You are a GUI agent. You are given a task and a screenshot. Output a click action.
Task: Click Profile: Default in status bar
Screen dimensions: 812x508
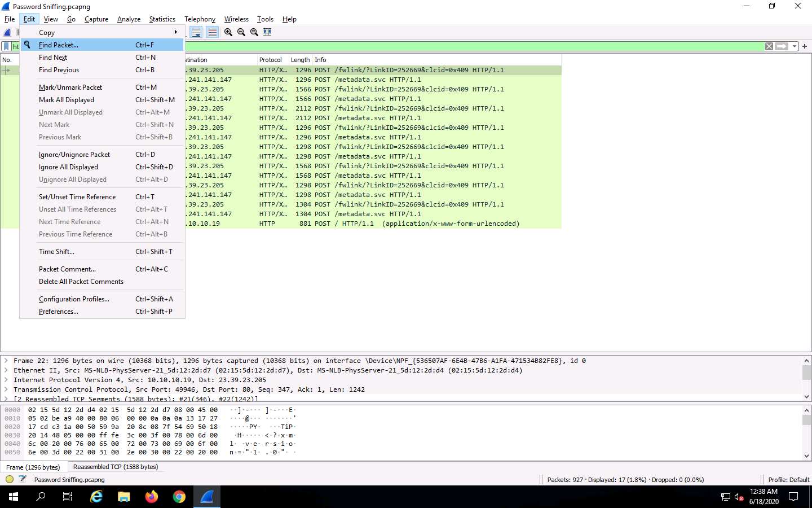tap(788, 480)
